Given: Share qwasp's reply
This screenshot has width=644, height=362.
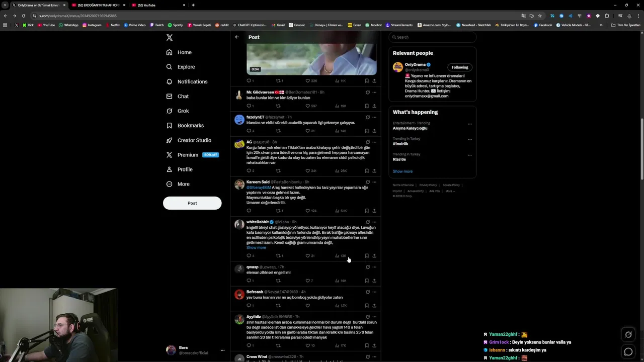Looking at the screenshot, I should 374,281.
